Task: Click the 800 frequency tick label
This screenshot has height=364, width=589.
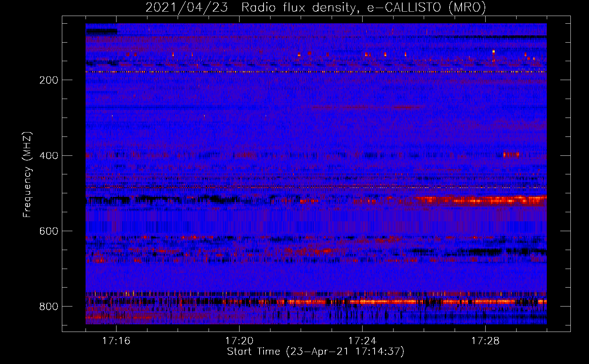Action: tap(49, 306)
